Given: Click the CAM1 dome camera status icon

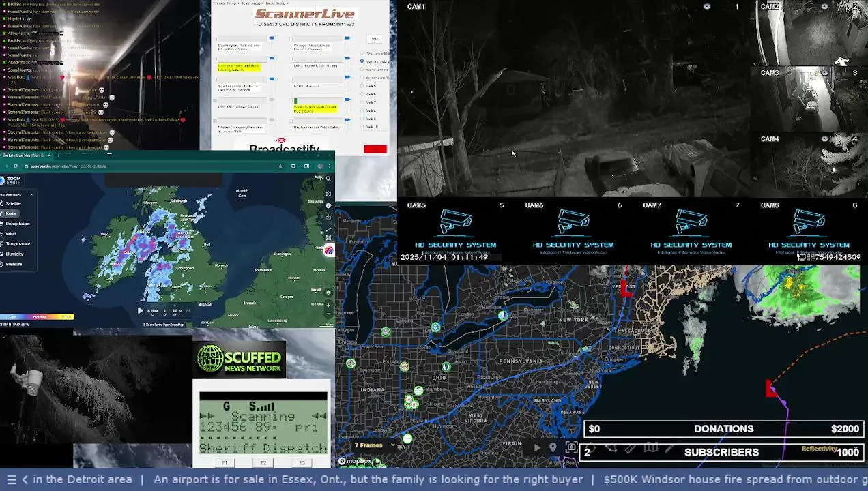Looking at the screenshot, I should click(x=707, y=6).
